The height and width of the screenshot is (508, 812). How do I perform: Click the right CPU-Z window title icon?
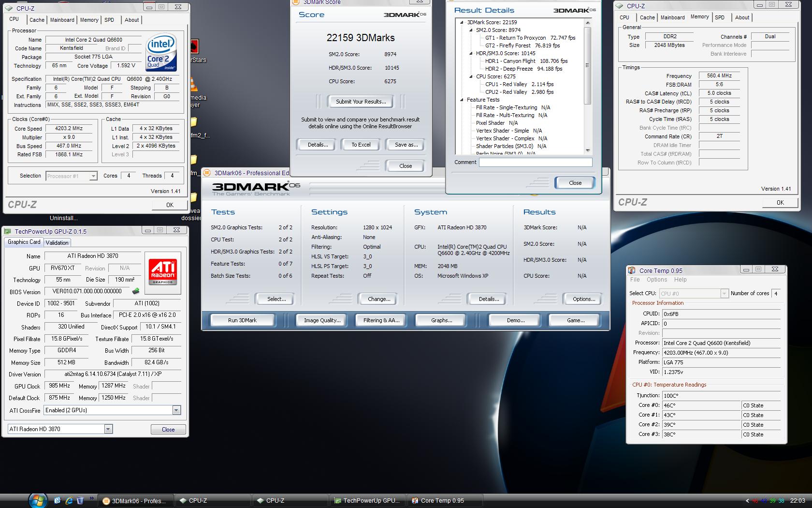(620, 6)
